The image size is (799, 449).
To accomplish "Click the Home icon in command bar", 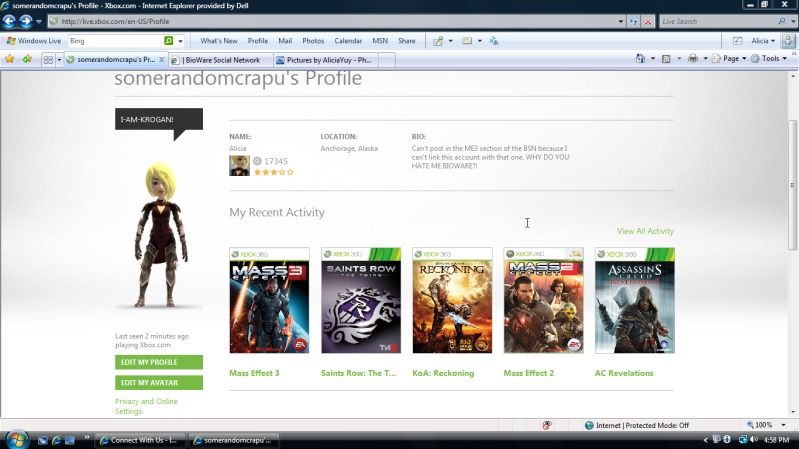I will click(641, 59).
